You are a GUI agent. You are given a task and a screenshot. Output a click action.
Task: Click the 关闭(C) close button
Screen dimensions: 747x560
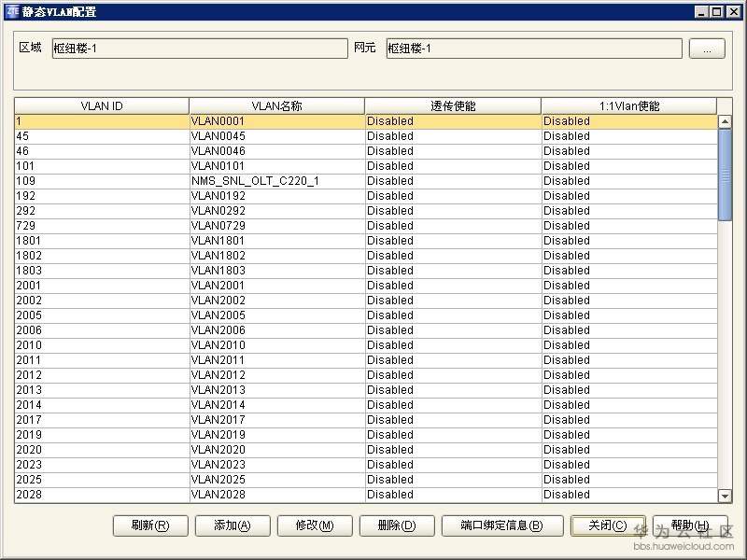click(608, 525)
